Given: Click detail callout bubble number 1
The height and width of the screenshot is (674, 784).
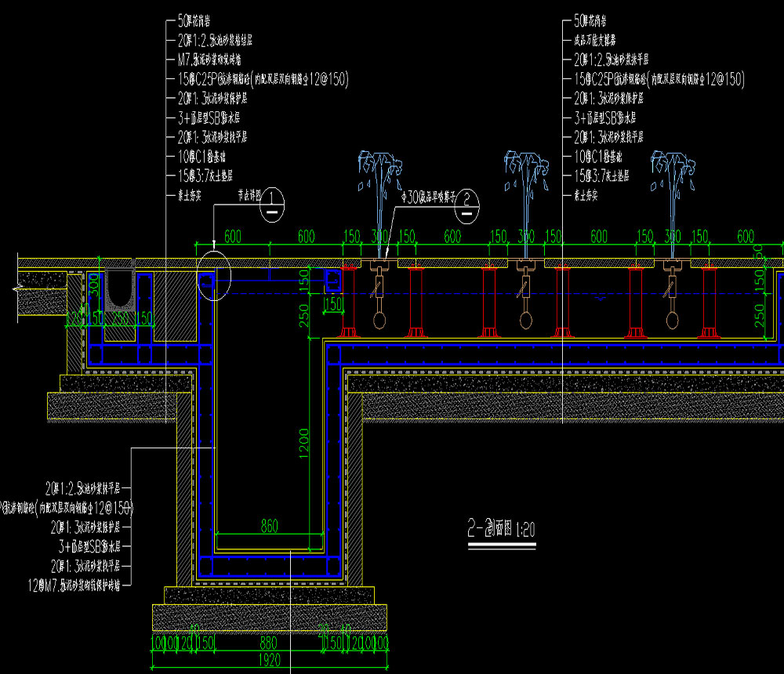Looking at the screenshot, I should [272, 205].
